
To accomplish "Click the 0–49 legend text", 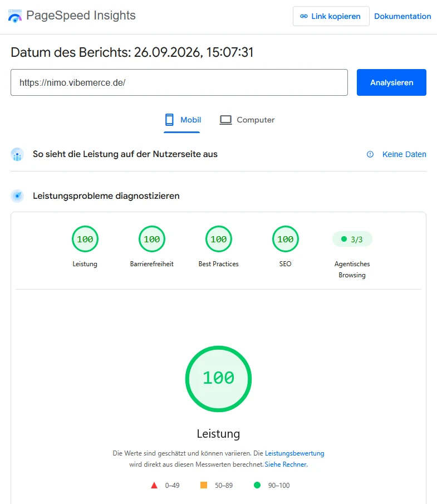I will click(x=172, y=486).
